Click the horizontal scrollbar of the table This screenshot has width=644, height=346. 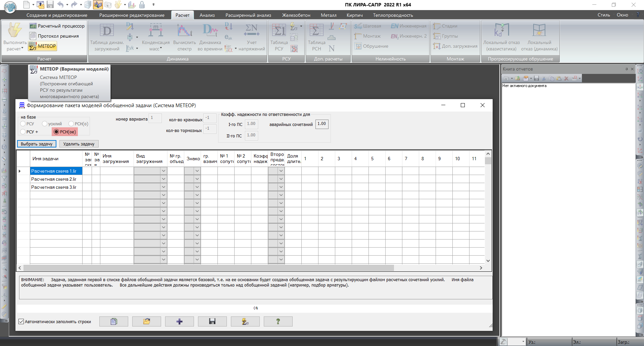click(208, 268)
